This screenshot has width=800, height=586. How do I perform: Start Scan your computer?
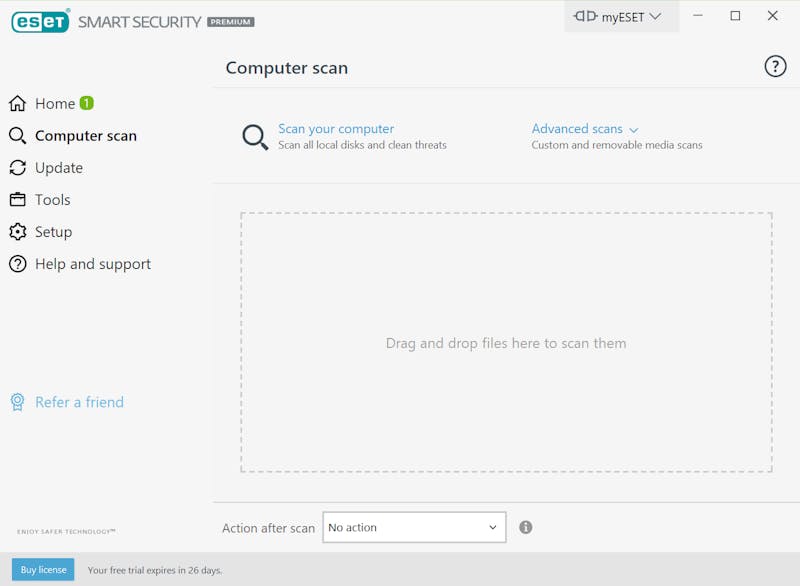coord(336,129)
